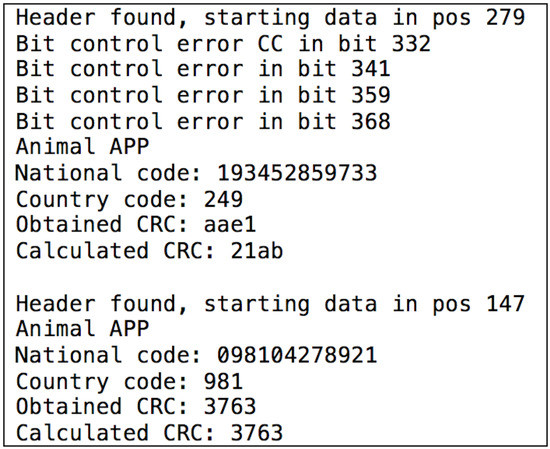
Task: Click the number 147 in second header
Action: [505, 304]
